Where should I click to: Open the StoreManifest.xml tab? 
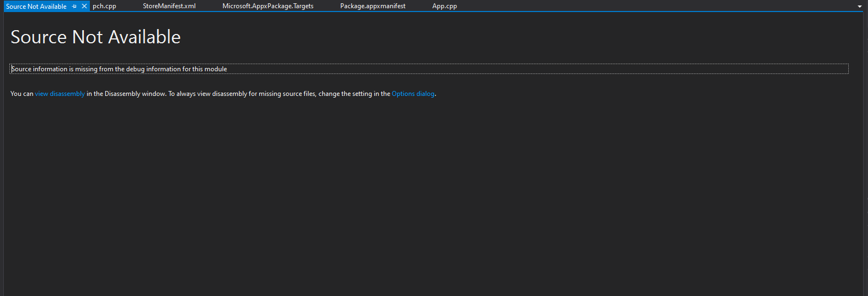pos(169,6)
